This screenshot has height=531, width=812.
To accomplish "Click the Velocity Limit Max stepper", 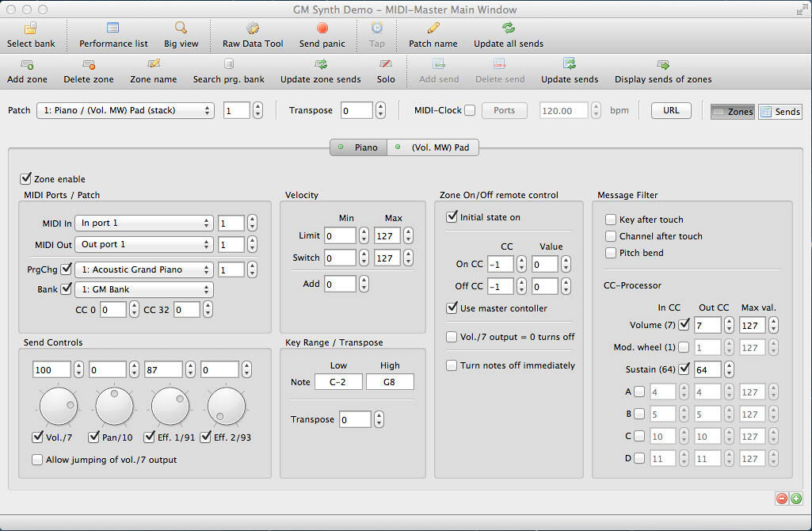I will [x=409, y=235].
